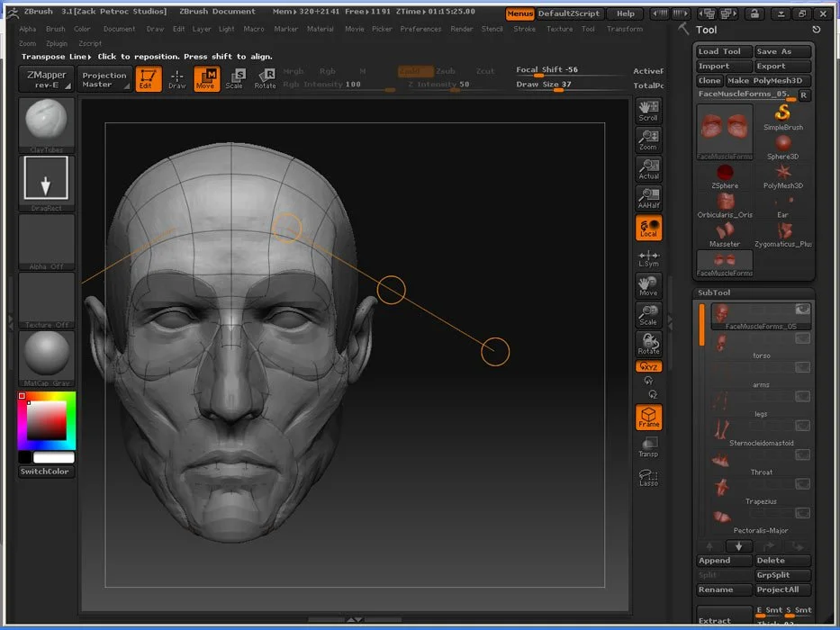This screenshot has height=630, width=840.
Task: Open the Preferences menu
Action: [420, 29]
